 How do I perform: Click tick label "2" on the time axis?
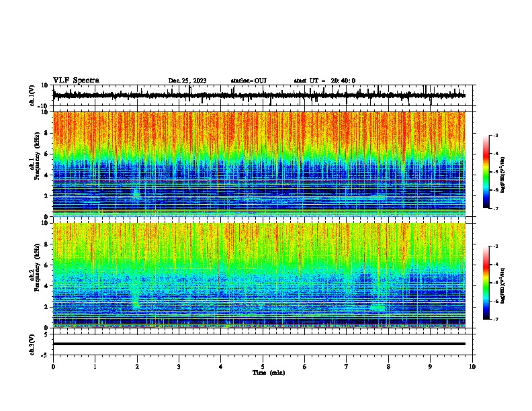point(137,367)
